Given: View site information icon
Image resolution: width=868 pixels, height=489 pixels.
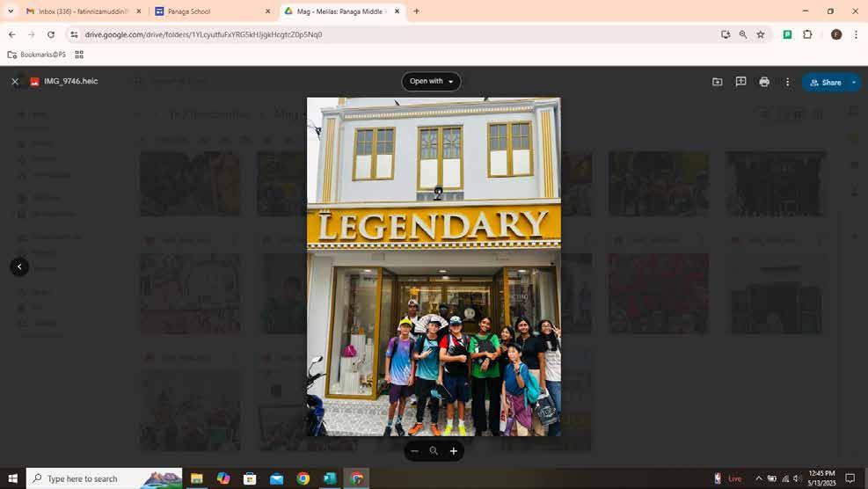Looking at the screenshot, I should point(74,34).
